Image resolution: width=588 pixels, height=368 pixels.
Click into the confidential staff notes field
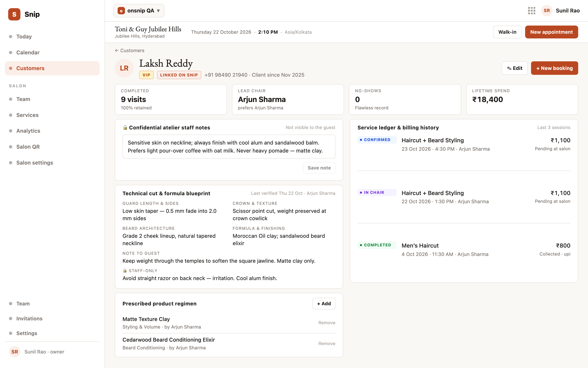(229, 147)
